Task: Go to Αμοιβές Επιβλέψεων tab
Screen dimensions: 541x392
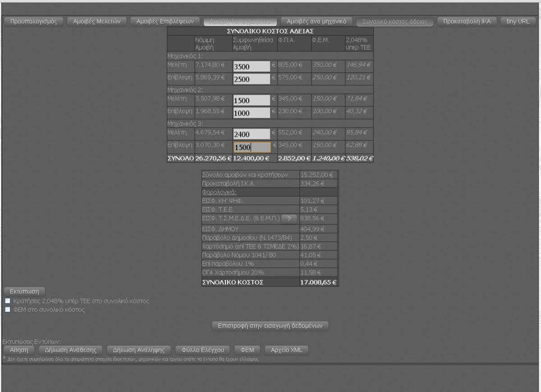Action: point(165,21)
